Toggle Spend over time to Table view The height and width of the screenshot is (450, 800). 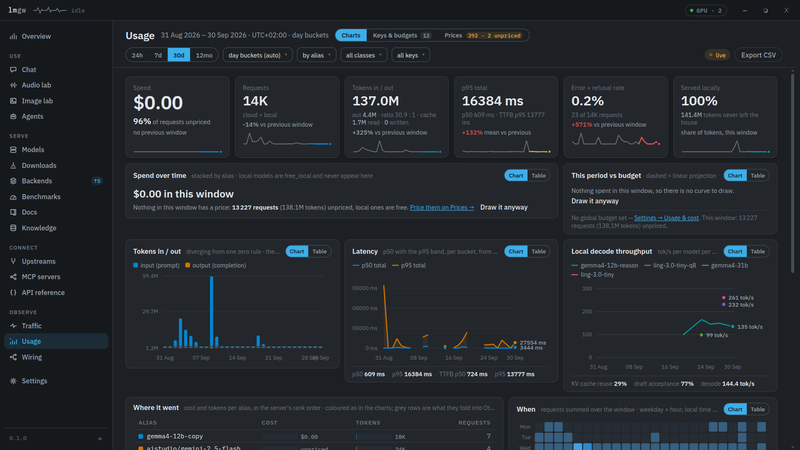point(539,176)
